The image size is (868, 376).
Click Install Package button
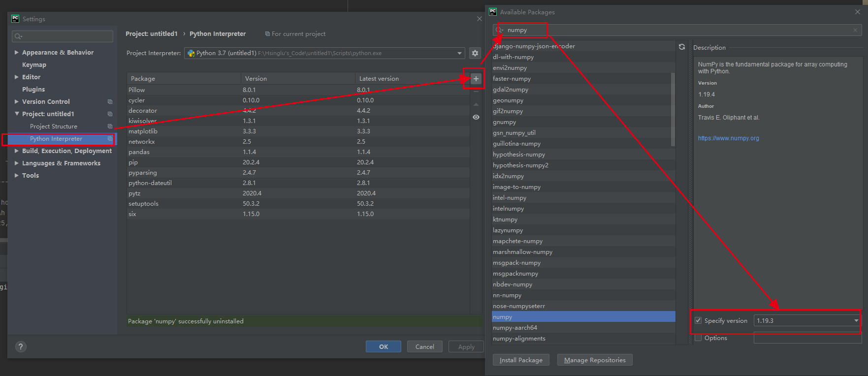coord(521,360)
